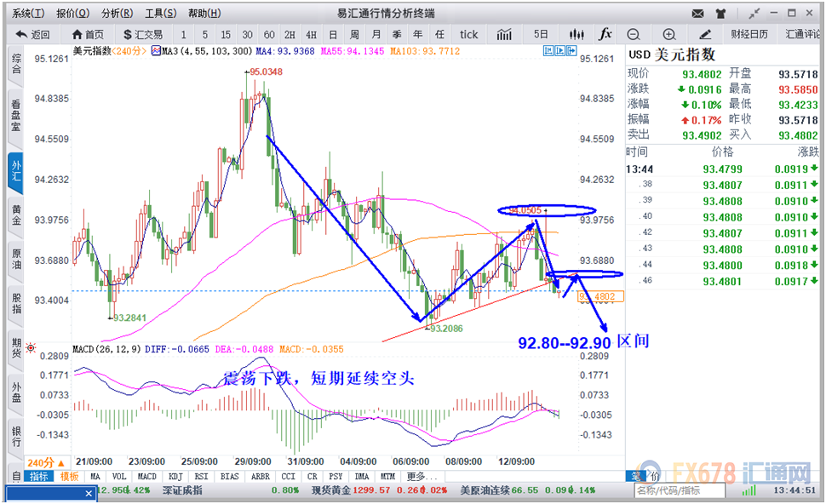Select the drawing pencil tool icon
The height and width of the screenshot is (504, 826).
click(x=705, y=35)
